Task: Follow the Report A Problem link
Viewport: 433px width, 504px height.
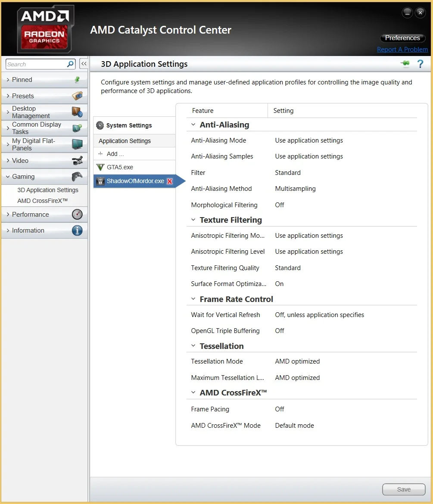Action: point(402,50)
